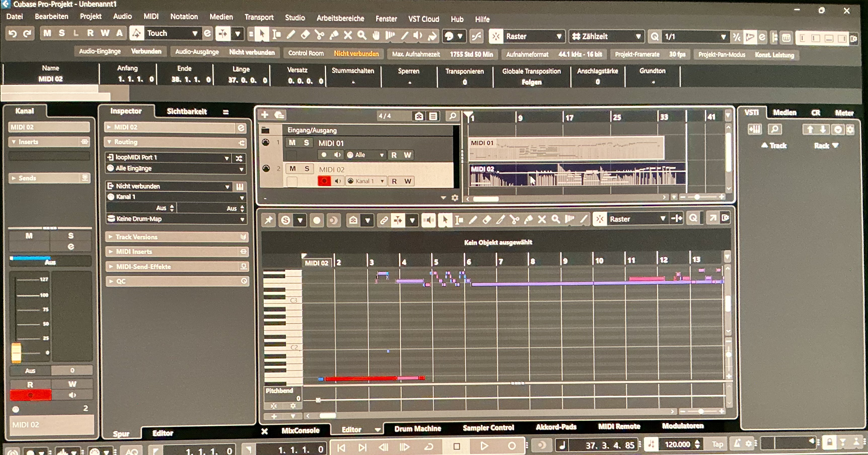The height and width of the screenshot is (455, 868).
Task: Select the scissors tool in key editor toolbar
Action: (x=515, y=220)
